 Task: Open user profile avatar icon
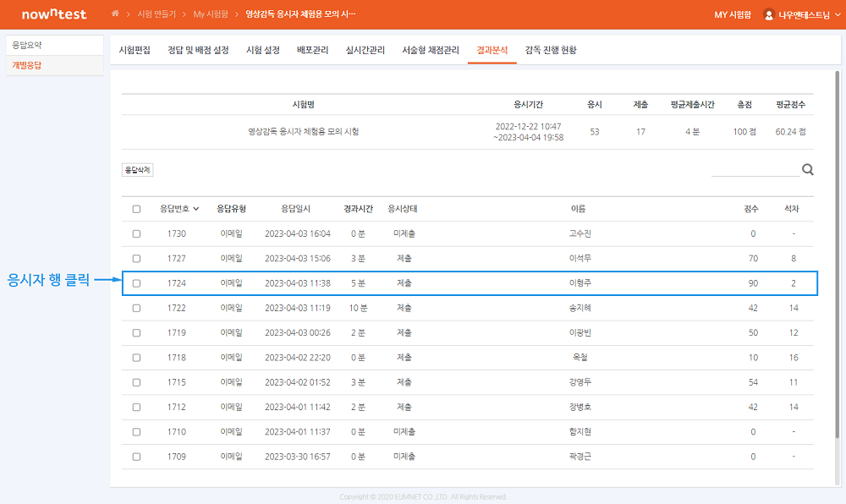(769, 14)
